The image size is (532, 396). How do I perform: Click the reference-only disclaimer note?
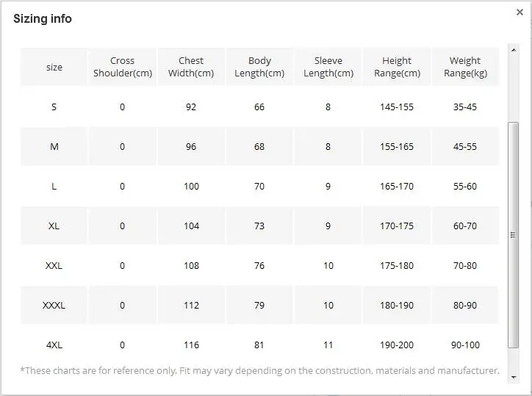(x=260, y=371)
